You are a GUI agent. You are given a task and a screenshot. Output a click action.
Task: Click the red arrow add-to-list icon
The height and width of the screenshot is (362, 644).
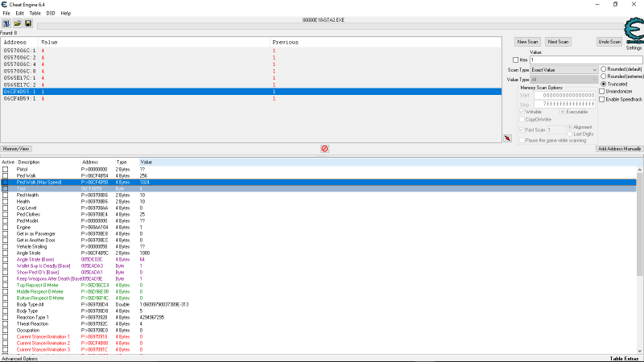tap(507, 138)
